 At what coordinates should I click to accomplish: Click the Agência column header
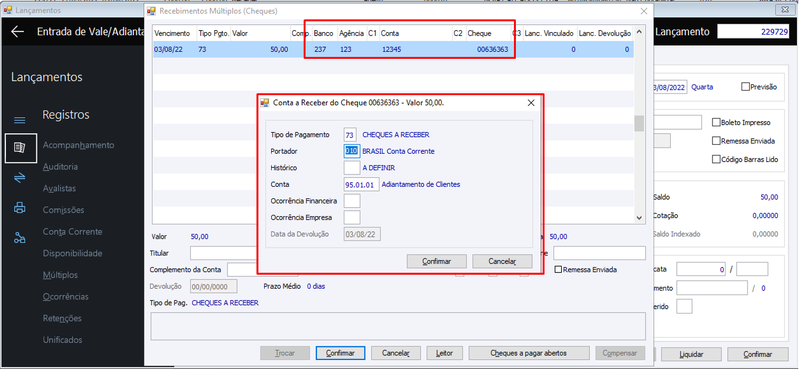pyautogui.click(x=351, y=33)
